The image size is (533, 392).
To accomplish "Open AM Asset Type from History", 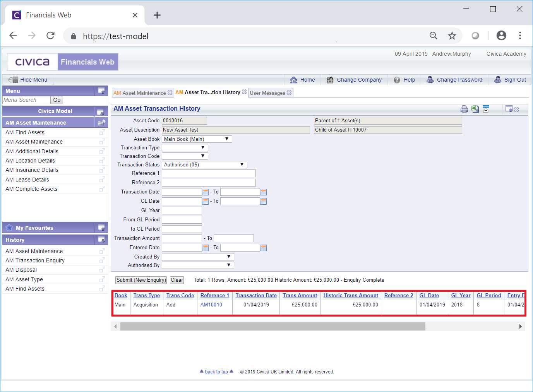I will pos(24,279).
